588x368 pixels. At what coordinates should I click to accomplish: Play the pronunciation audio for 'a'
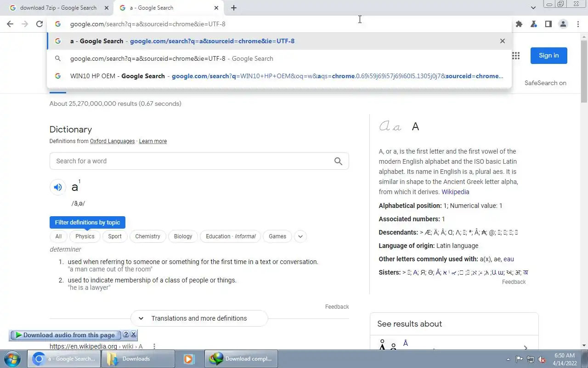[x=58, y=187]
